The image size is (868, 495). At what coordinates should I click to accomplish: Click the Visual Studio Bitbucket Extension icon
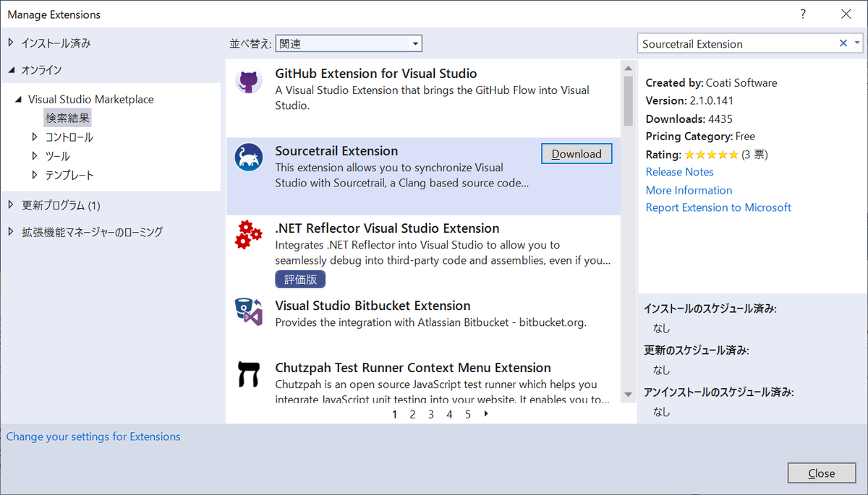click(x=249, y=312)
